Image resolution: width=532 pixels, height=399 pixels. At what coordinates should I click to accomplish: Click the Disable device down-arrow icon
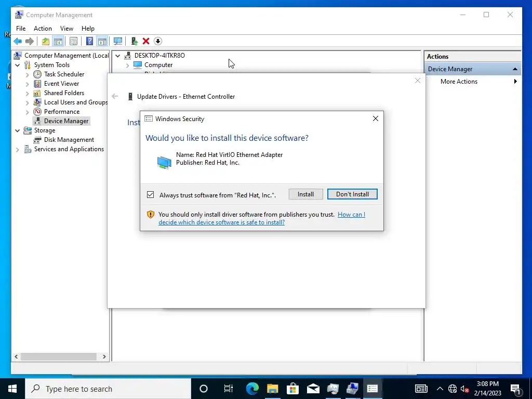[x=158, y=42]
